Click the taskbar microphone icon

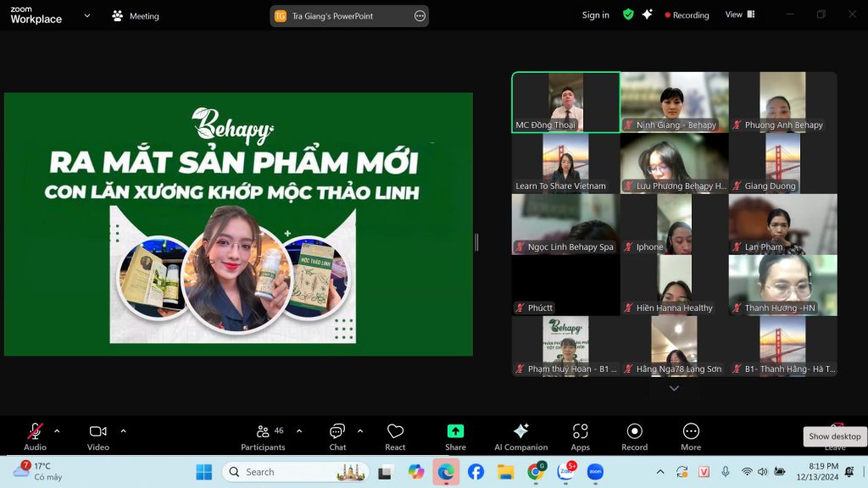coord(726,471)
